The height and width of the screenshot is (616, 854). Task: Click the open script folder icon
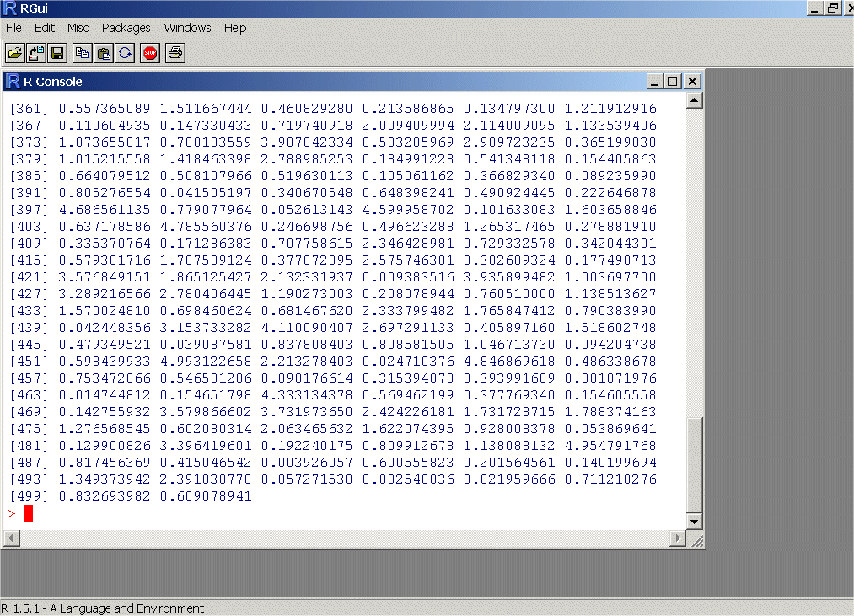(x=15, y=53)
